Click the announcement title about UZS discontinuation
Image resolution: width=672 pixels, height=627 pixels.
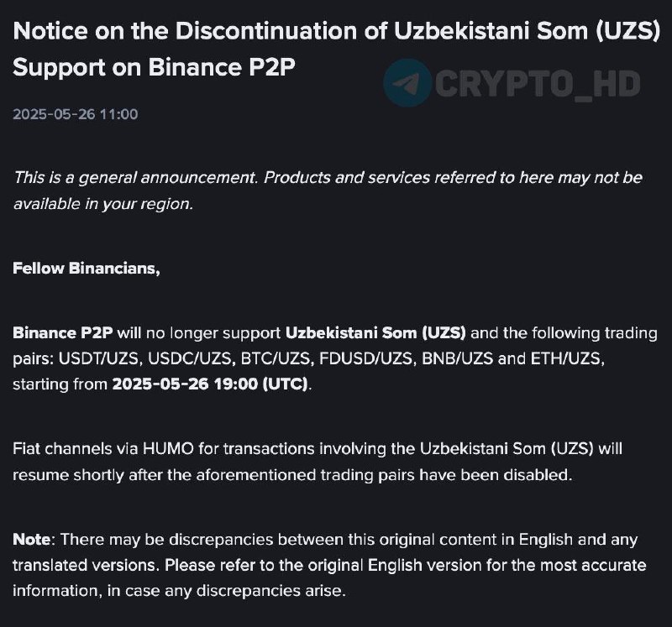click(x=337, y=50)
